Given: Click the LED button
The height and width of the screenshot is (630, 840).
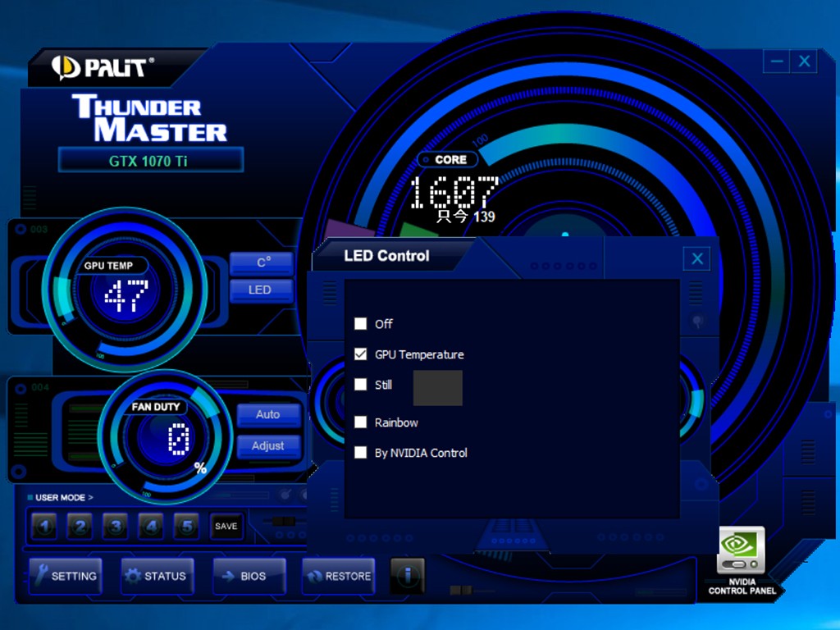Looking at the screenshot, I should 262,290.
